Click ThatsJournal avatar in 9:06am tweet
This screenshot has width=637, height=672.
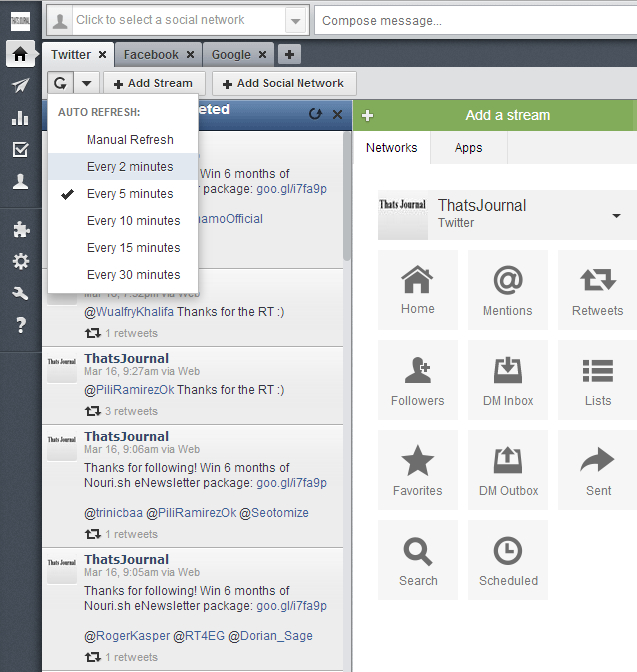[62, 446]
